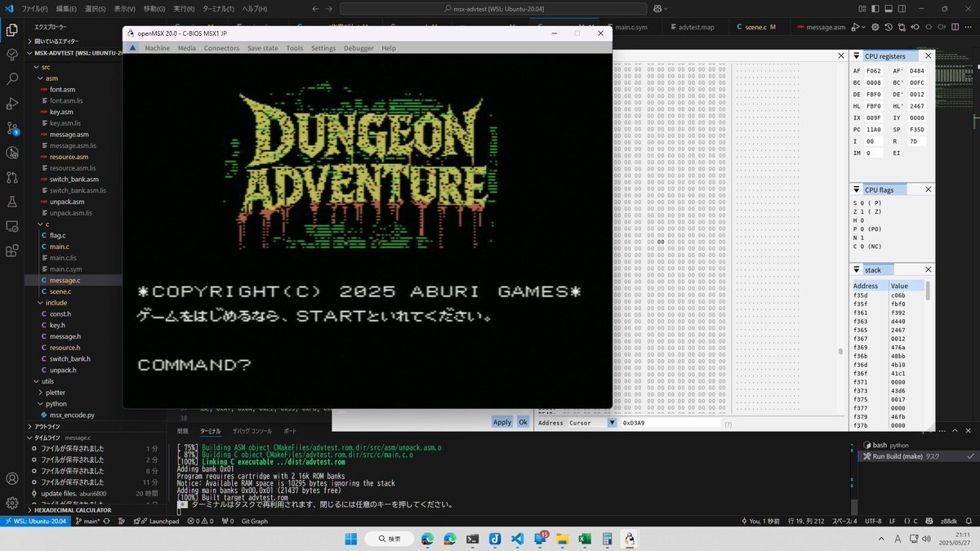980x551 pixels.
Task: Open Remote Explorer icon in activity bar
Action: 12,225
